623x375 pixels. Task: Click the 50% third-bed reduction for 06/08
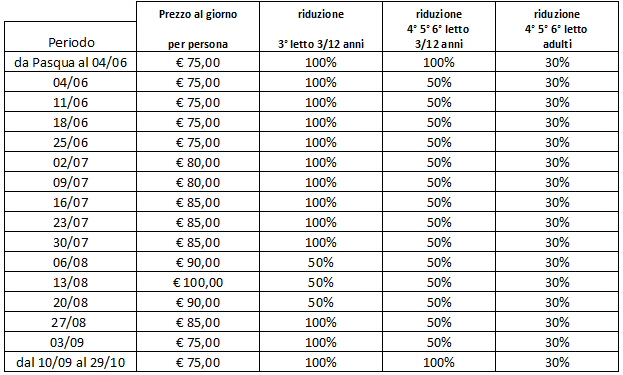tap(321, 262)
